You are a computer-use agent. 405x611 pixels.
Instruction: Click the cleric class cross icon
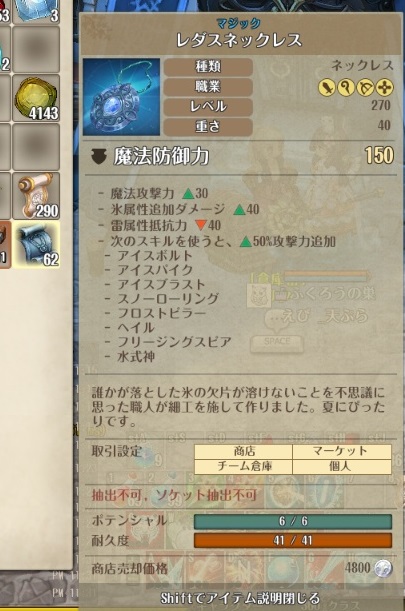click(384, 87)
